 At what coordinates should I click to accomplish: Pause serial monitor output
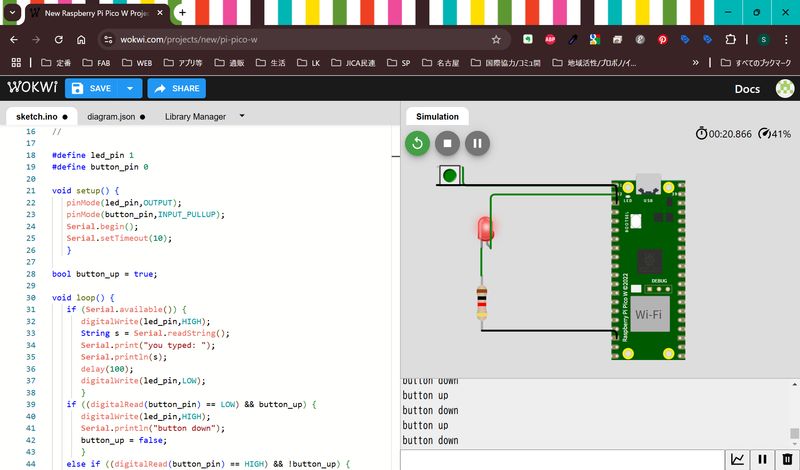click(x=762, y=459)
